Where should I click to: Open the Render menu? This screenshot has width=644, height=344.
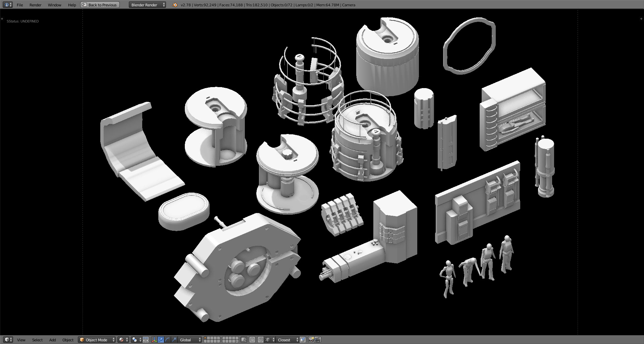[35, 5]
